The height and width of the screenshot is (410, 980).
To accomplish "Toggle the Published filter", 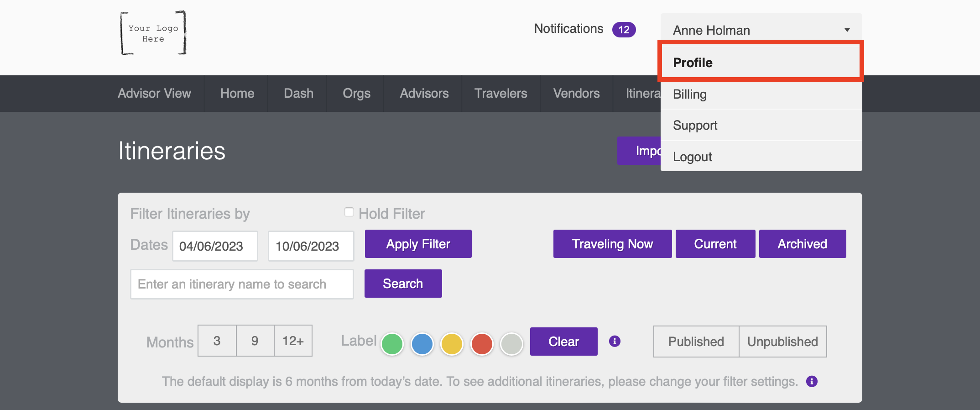I will click(x=696, y=342).
